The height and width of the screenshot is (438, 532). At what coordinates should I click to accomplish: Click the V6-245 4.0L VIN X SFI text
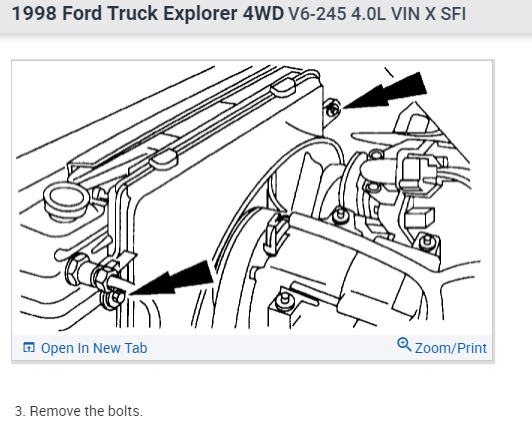click(x=377, y=14)
